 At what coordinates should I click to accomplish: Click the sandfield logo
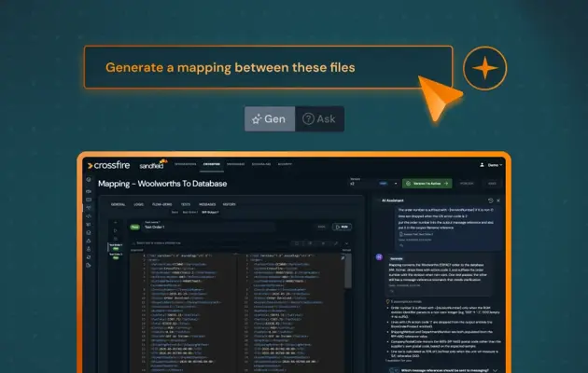coord(153,164)
